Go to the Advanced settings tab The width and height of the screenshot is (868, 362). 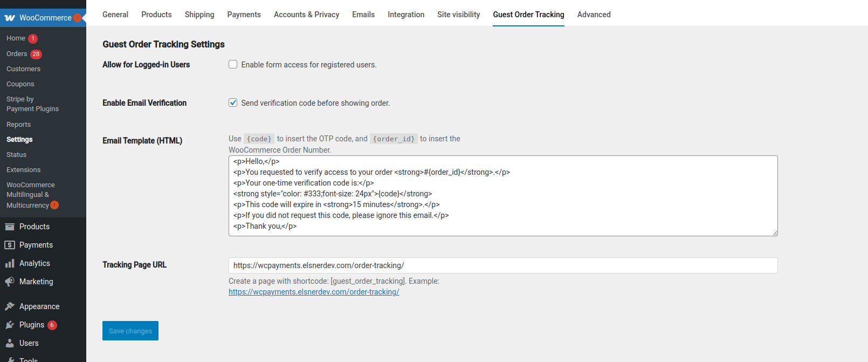(594, 15)
